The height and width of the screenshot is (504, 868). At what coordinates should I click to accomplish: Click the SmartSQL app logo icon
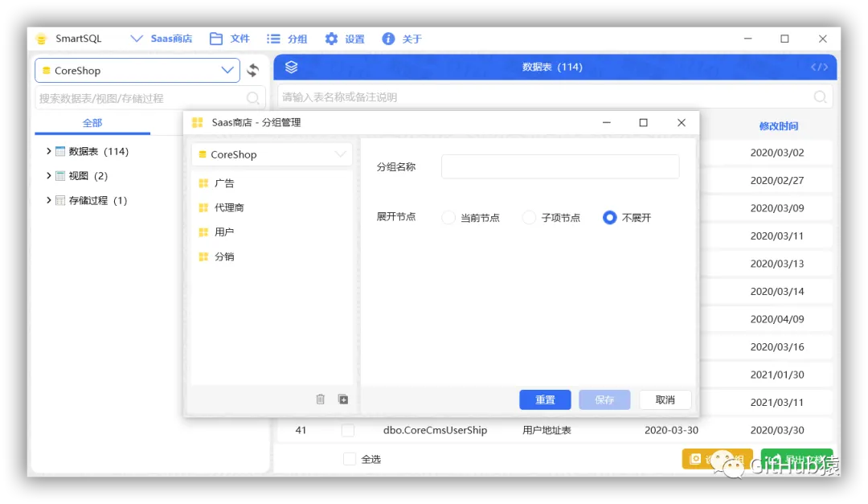[x=42, y=39]
